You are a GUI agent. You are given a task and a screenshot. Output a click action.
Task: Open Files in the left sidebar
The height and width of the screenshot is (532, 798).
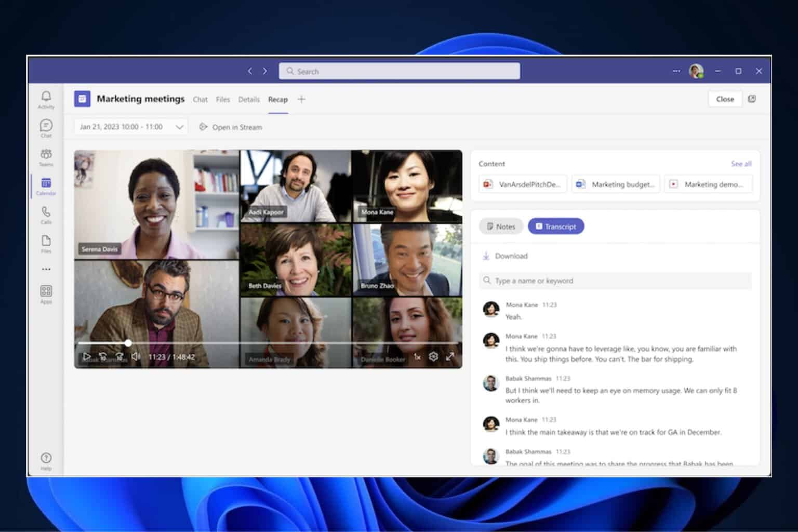click(46, 244)
